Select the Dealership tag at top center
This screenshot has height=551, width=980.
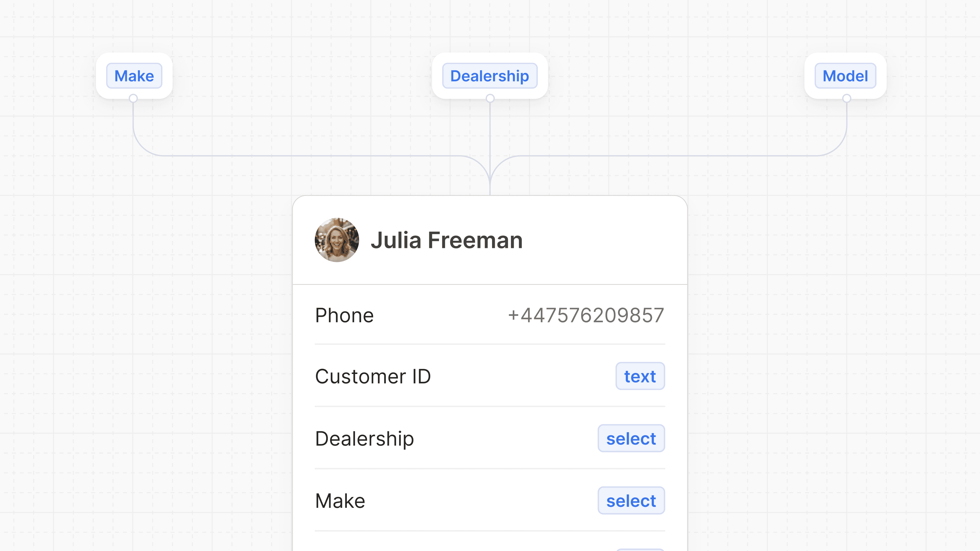(x=490, y=76)
